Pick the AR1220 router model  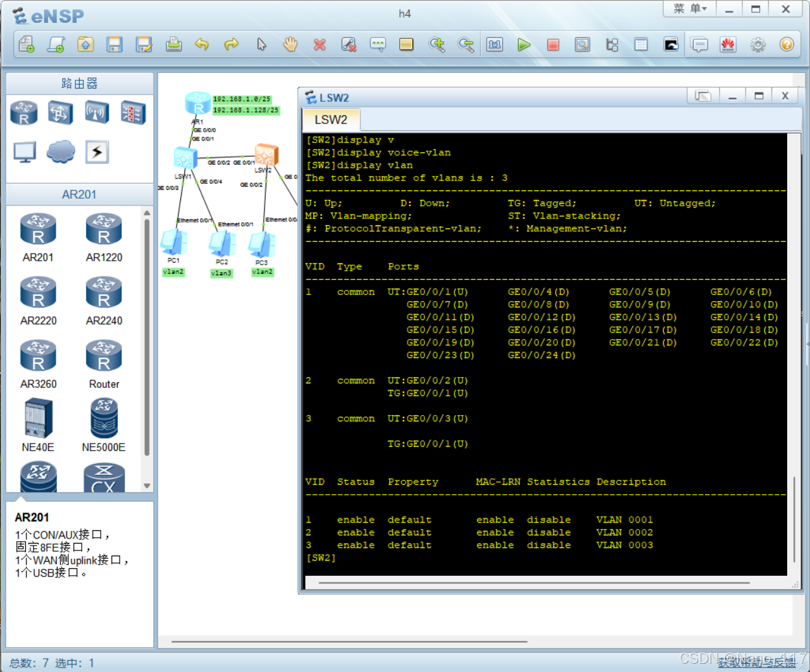[x=104, y=237]
